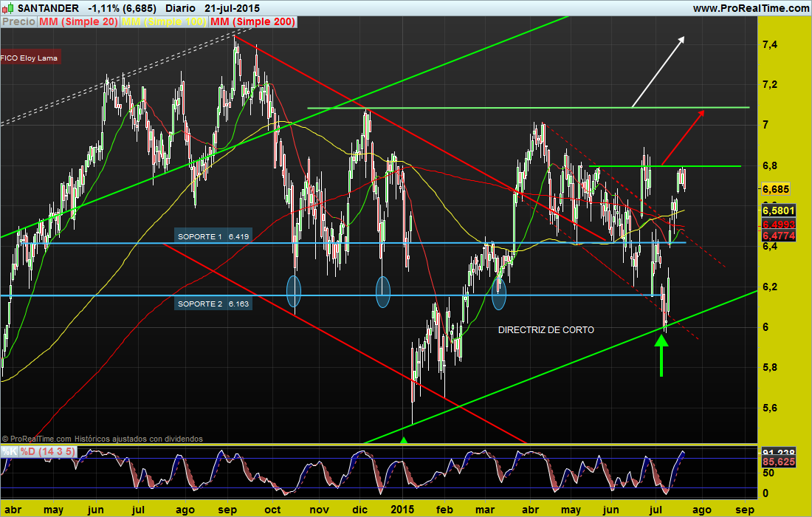Image resolution: width=812 pixels, height=517 pixels.
Task: Click the ProRealTime.com copyright notice text
Action: coord(103,439)
